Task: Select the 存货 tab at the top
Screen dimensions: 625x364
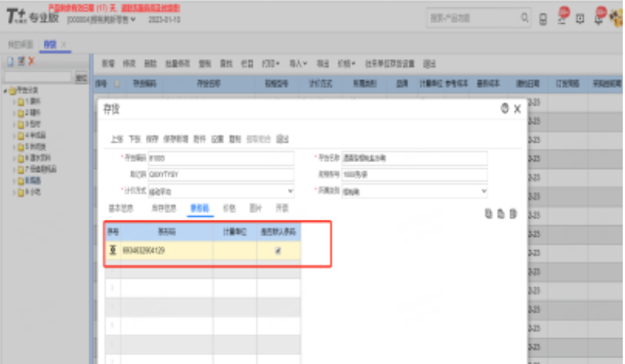Action: (x=50, y=44)
